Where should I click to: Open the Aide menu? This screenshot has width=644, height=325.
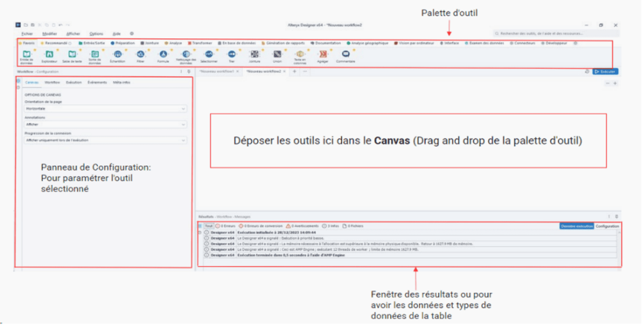[x=116, y=34]
